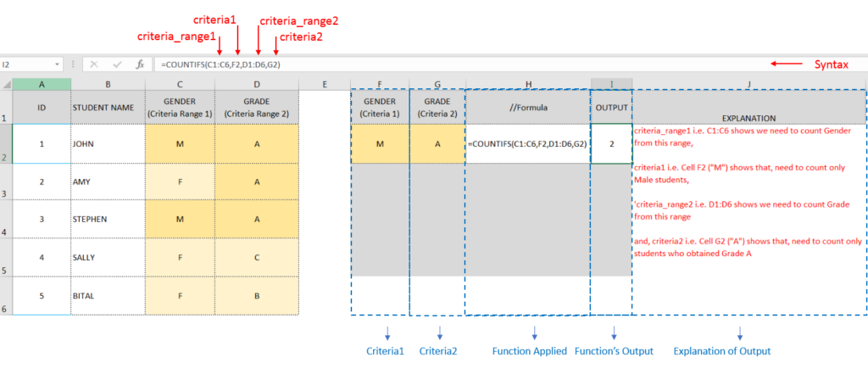The height and width of the screenshot is (374, 868).
Task: Select column B header
Action: click(108, 84)
